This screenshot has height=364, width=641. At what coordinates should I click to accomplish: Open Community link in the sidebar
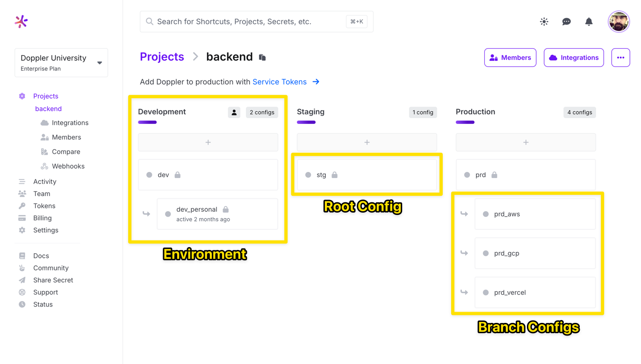51,268
